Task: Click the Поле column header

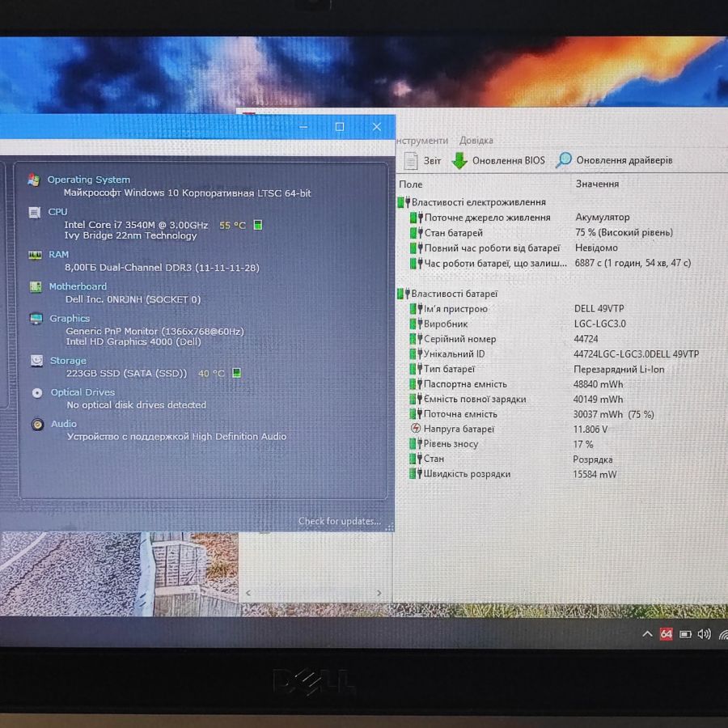Action: [411, 184]
